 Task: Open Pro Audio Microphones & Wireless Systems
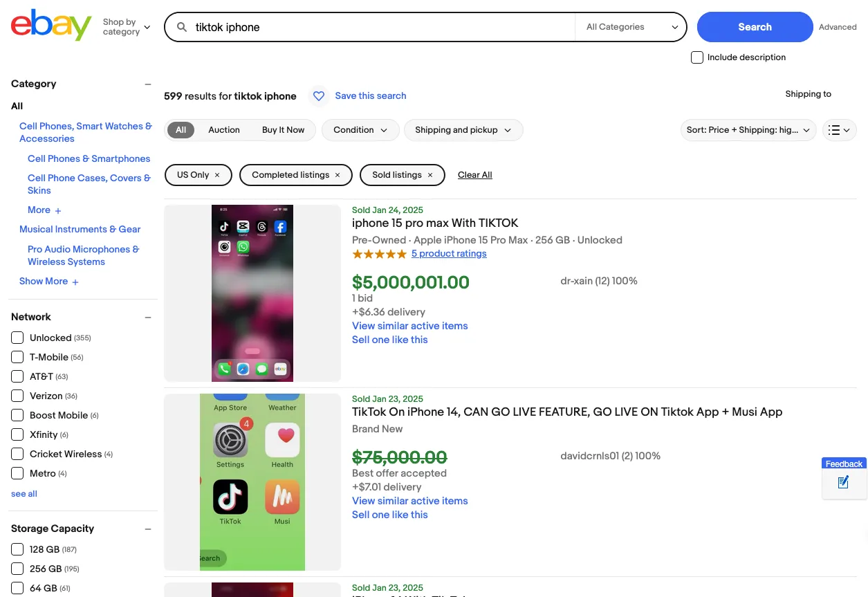(x=84, y=255)
